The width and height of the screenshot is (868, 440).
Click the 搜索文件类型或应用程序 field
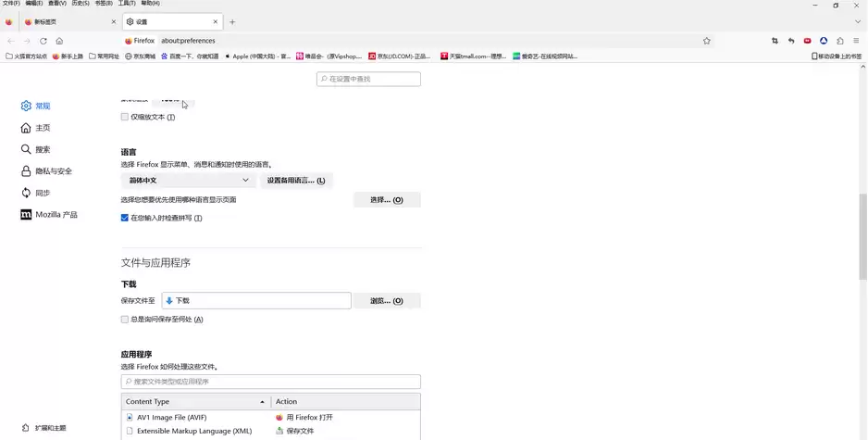tap(271, 382)
